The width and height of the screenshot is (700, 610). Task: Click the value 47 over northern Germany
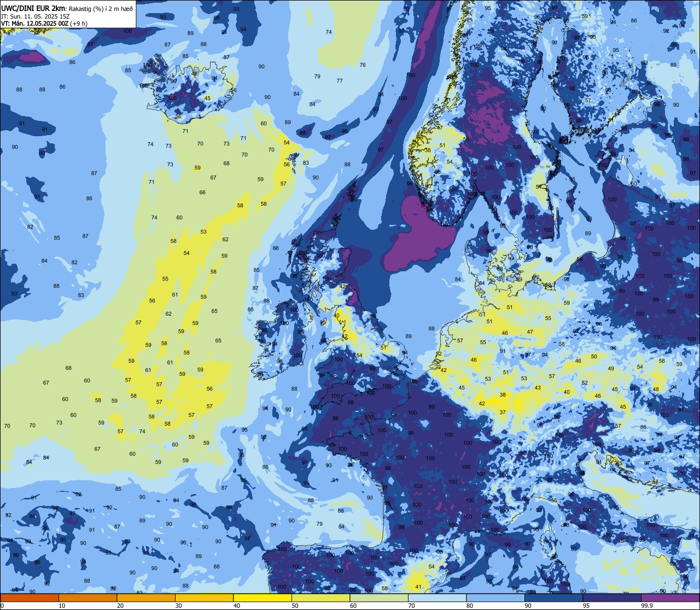[530, 332]
